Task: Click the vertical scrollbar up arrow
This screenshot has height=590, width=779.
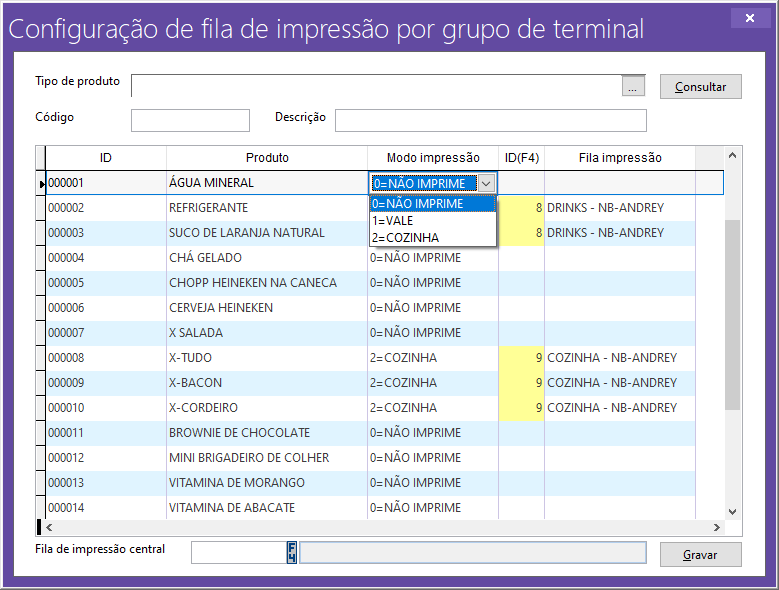Action: (731, 156)
